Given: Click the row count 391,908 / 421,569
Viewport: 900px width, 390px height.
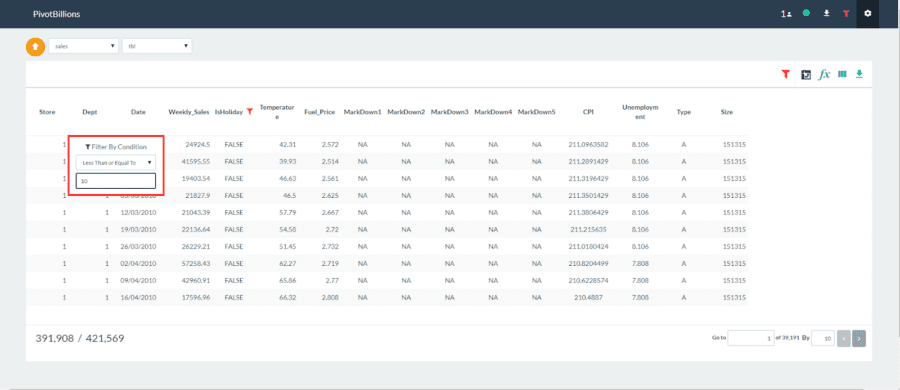Looking at the screenshot, I should pos(80,338).
